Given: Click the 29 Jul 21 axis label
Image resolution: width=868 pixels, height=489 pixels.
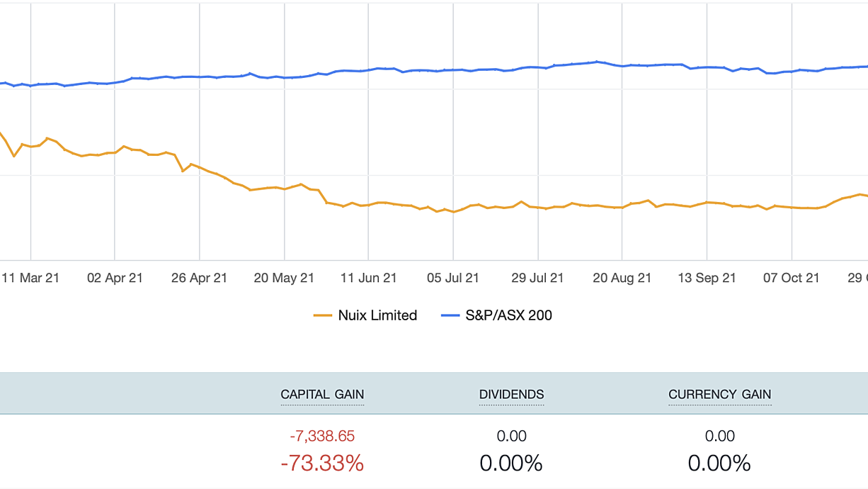Looking at the screenshot, I should 537,278.
